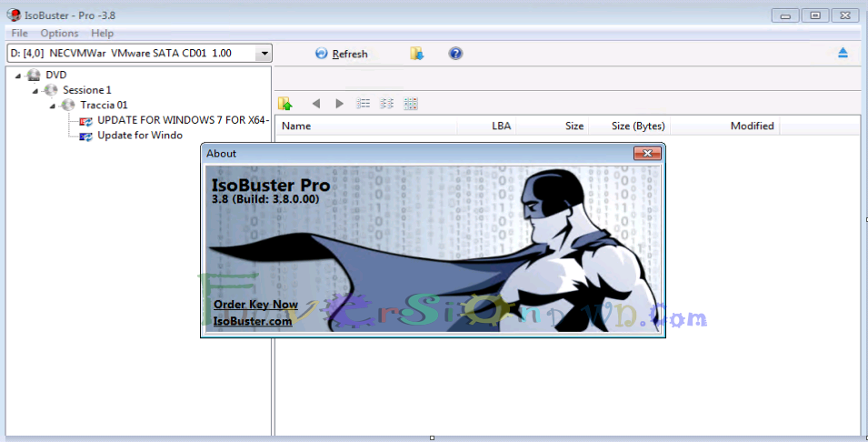Click the Refresh button icon

point(321,53)
